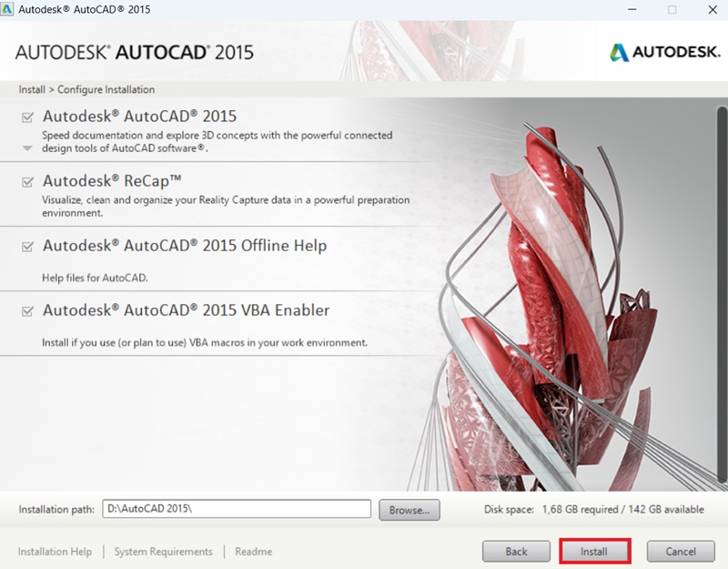Image resolution: width=728 pixels, height=569 pixels.
Task: Close the AutoCAD 2015 installer window
Action: 713,10
